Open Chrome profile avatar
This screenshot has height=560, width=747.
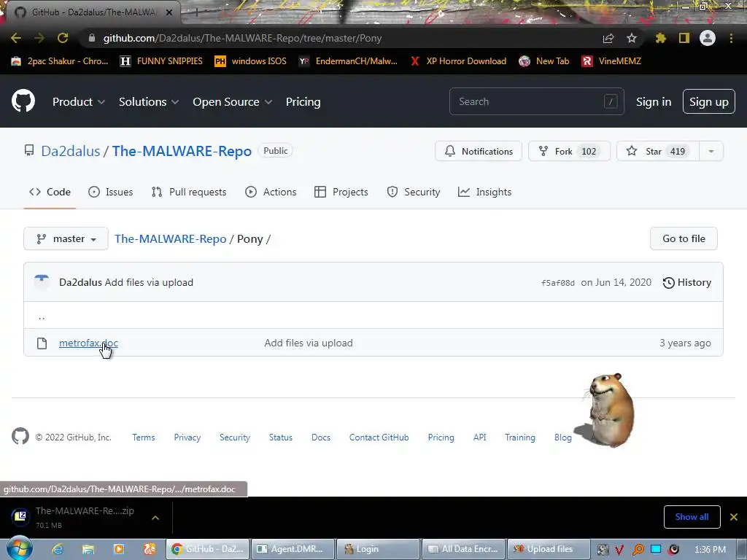[708, 38]
